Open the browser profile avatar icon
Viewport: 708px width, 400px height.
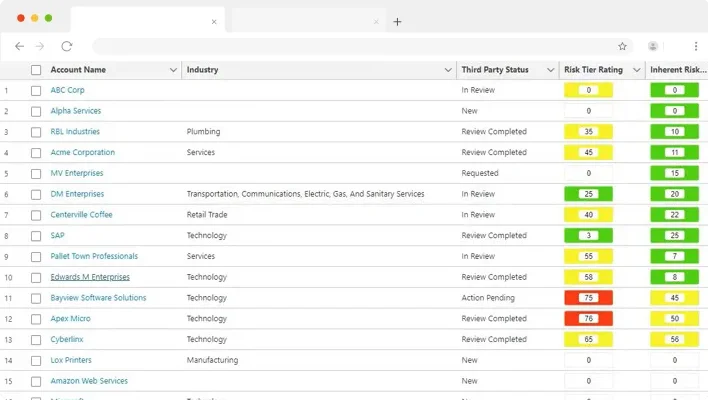(x=653, y=46)
